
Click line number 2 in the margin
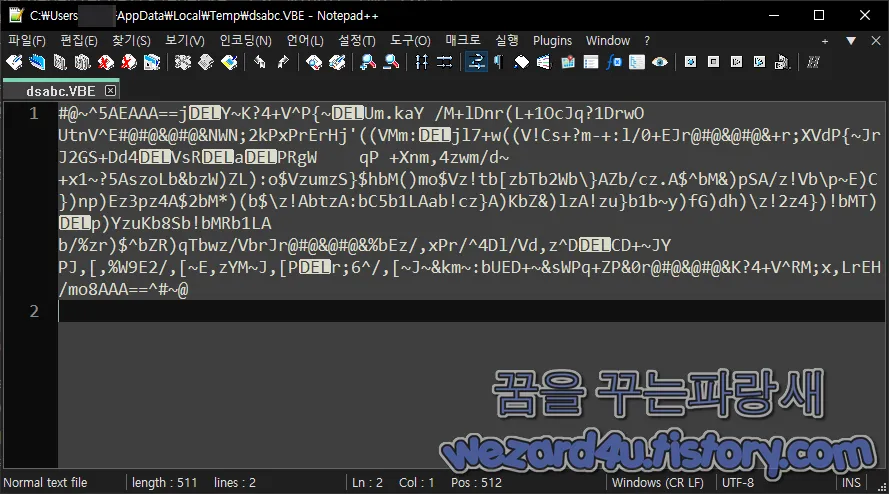tap(34, 311)
